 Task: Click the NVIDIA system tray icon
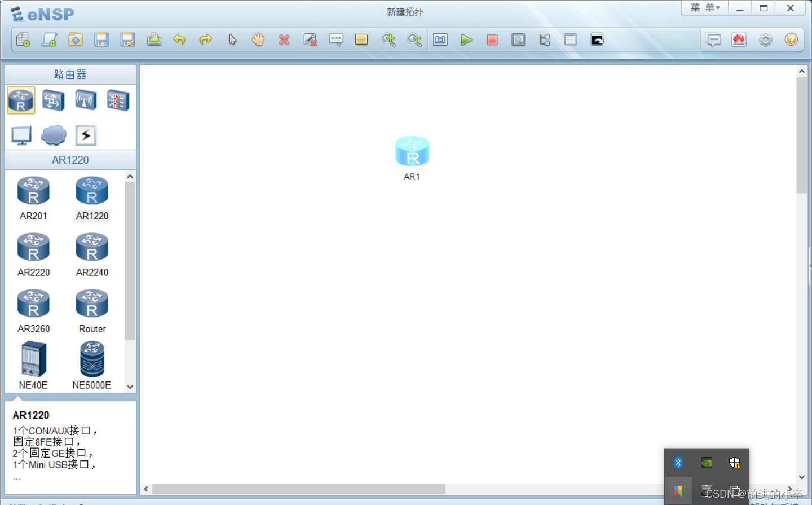tap(707, 463)
